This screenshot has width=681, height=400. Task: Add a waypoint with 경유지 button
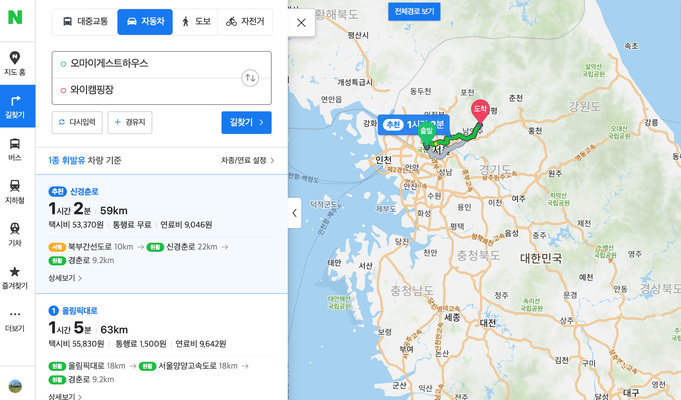(130, 122)
